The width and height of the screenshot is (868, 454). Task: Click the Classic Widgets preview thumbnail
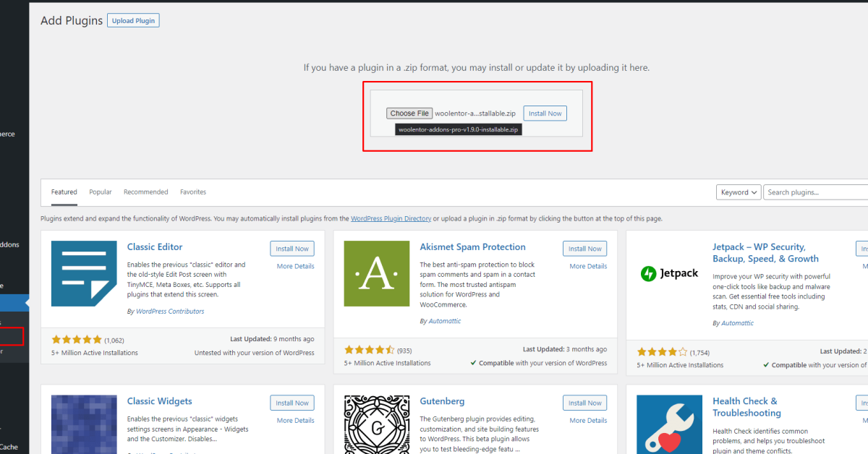[84, 424]
